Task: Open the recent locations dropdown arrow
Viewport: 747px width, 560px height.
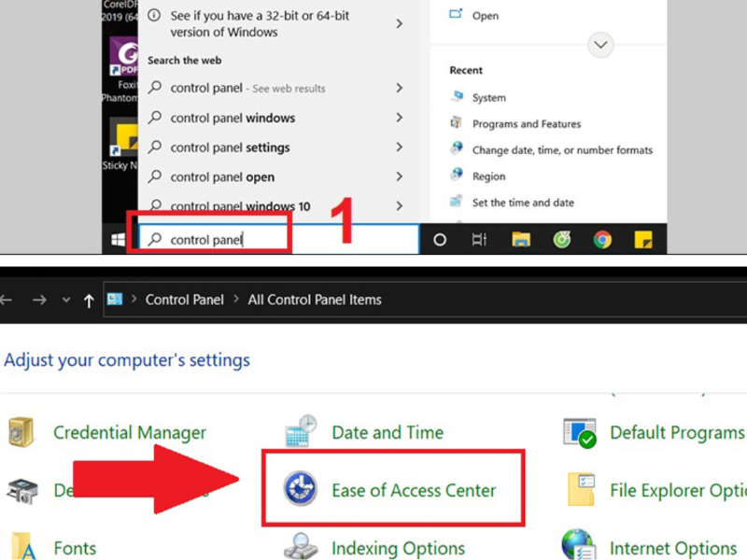Action: pos(65,301)
